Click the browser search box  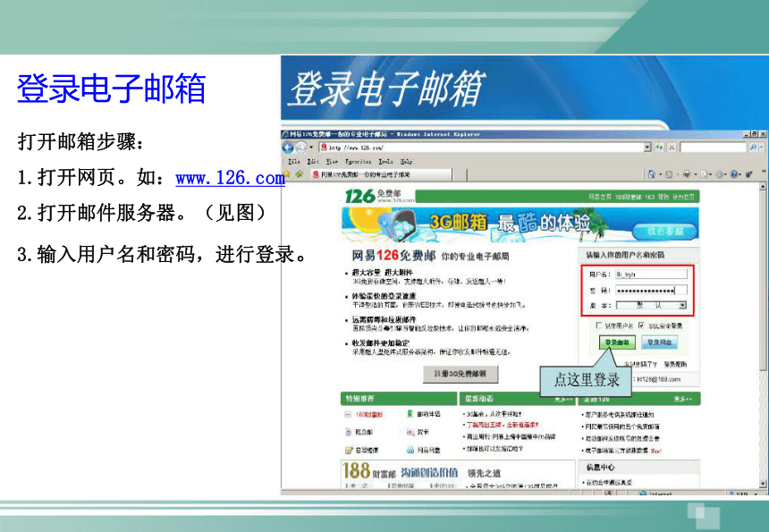pos(713,148)
